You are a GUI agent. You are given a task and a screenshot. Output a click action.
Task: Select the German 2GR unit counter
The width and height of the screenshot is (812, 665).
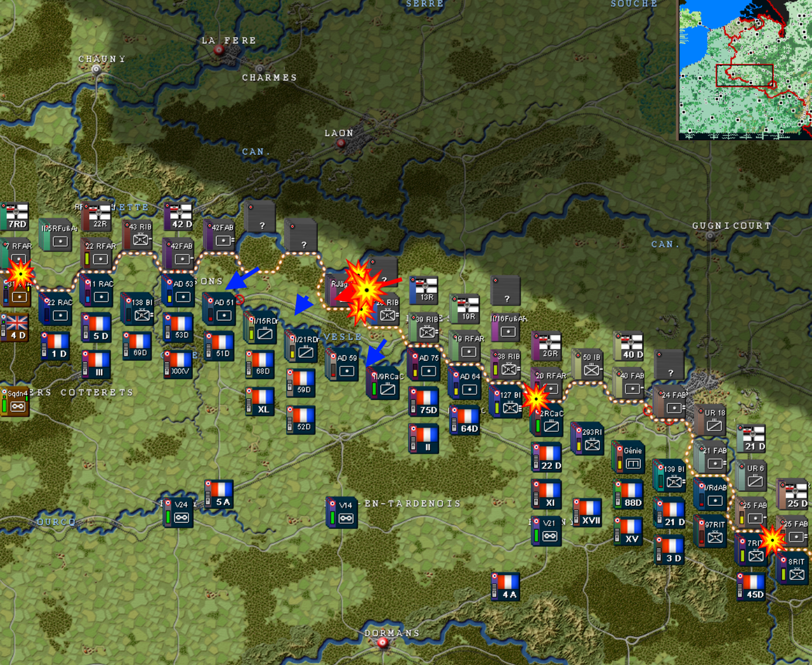pyautogui.click(x=547, y=346)
